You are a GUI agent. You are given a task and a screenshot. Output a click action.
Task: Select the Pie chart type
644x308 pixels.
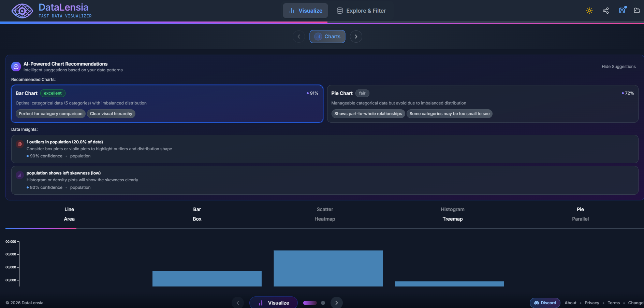tap(581, 209)
